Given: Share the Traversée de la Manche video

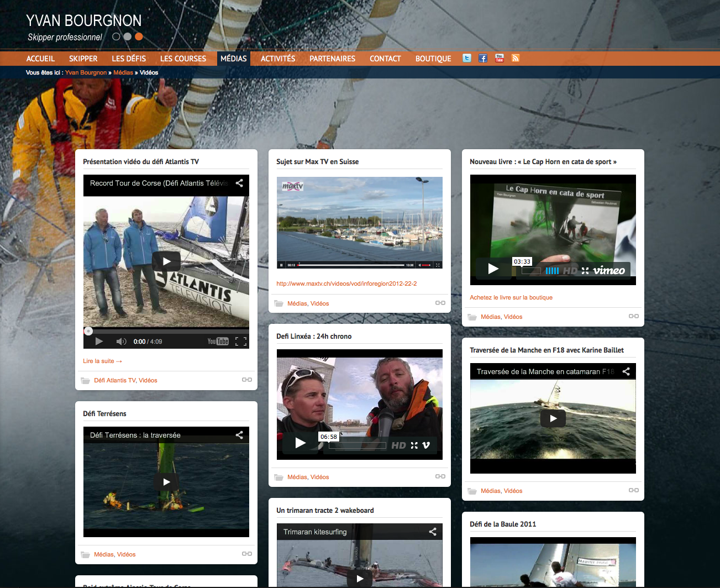Looking at the screenshot, I should (626, 371).
